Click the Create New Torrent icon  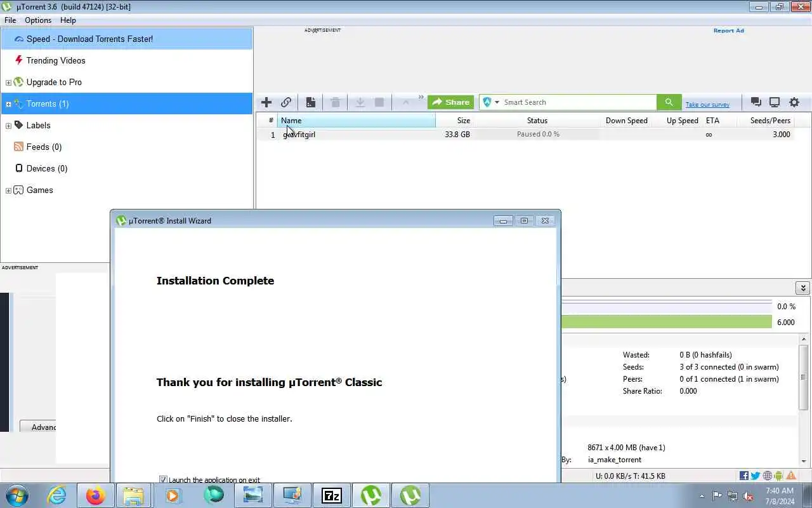pos(311,102)
